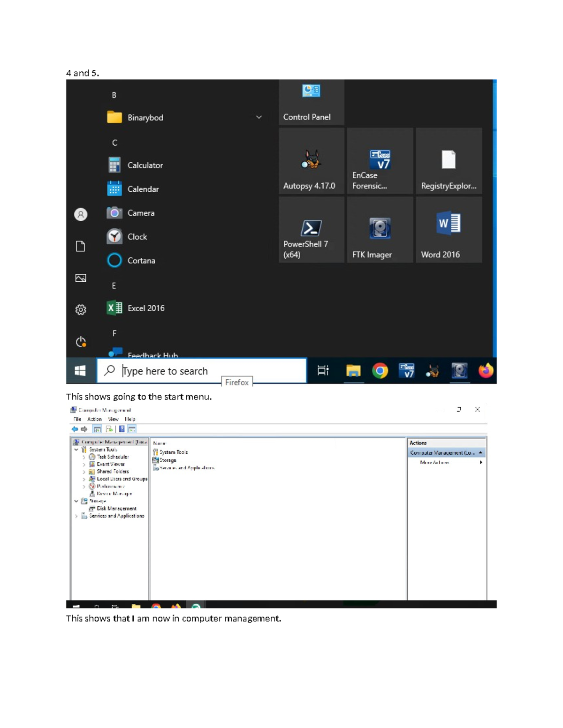Select Task Scheduler in the tree
563x728 pixels.
[108, 457]
